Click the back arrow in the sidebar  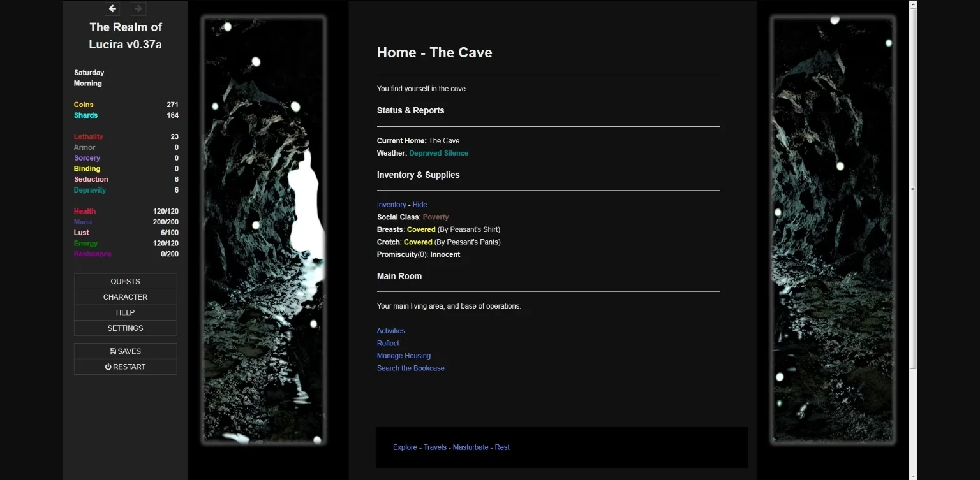[x=112, y=8]
